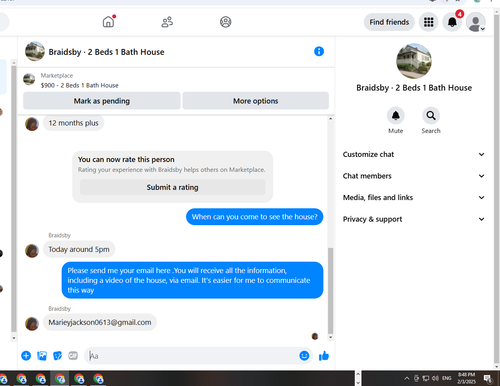Open the Windows notification center icon
The width and height of the screenshot is (500, 386).
tap(488, 379)
